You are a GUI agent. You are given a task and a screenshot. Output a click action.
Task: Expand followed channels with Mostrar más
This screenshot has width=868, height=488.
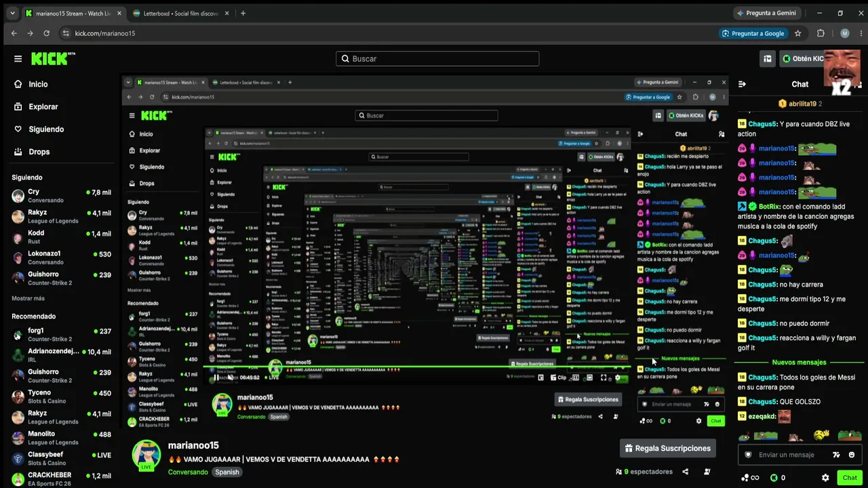28,298
